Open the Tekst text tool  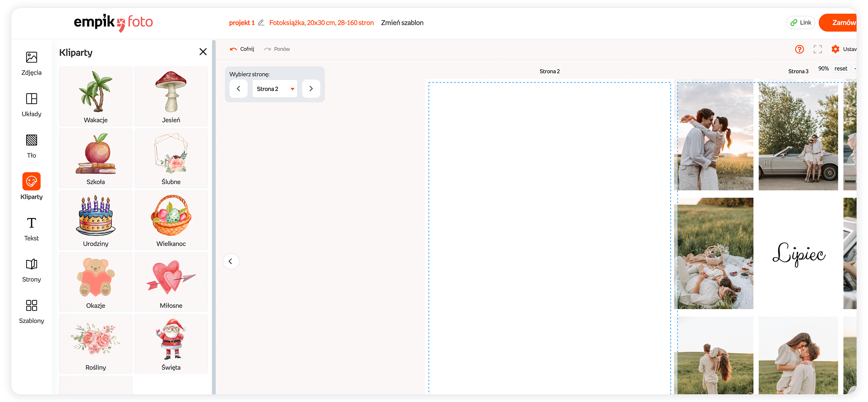31,229
